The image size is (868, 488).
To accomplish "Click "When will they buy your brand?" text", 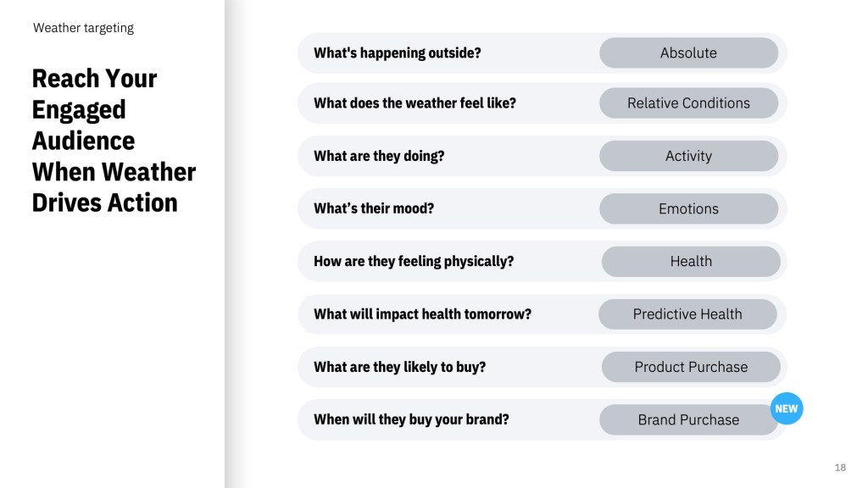I will 411,419.
